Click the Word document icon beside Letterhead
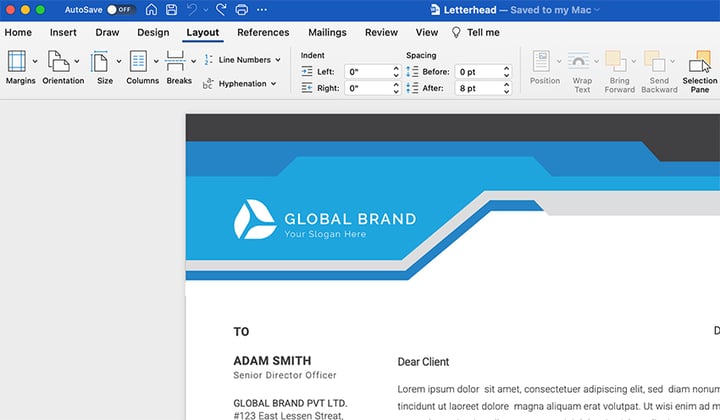 (434, 10)
